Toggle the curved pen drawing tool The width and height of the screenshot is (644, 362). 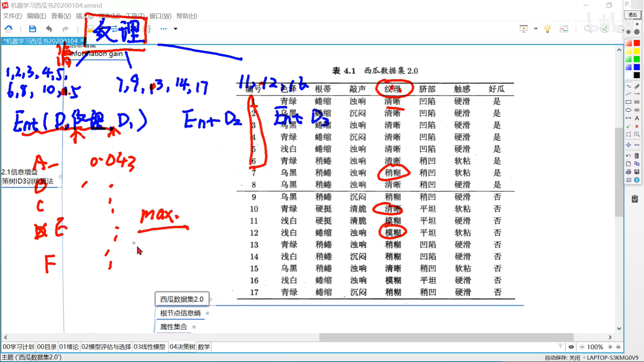628,86
